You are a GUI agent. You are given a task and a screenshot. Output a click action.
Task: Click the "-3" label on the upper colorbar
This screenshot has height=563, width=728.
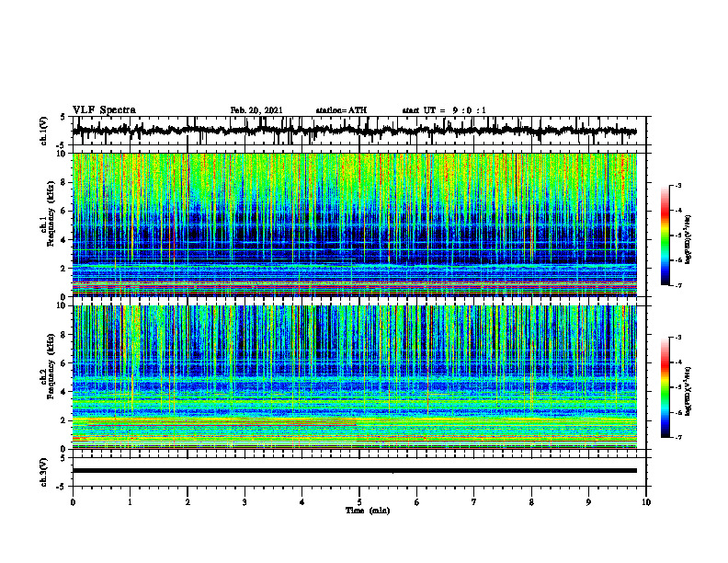(x=678, y=185)
